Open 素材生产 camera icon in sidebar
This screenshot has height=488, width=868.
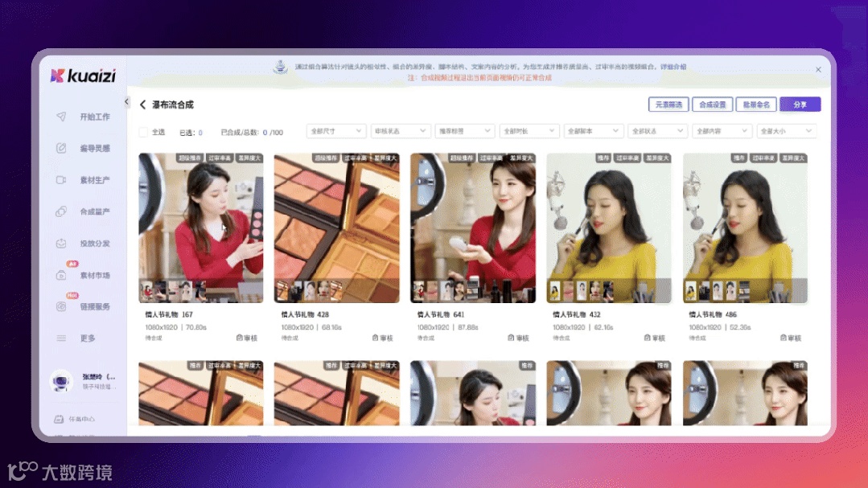click(61, 180)
